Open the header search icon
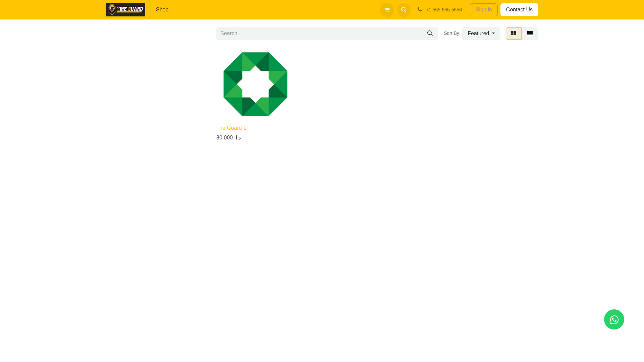The image size is (644, 362). click(404, 10)
